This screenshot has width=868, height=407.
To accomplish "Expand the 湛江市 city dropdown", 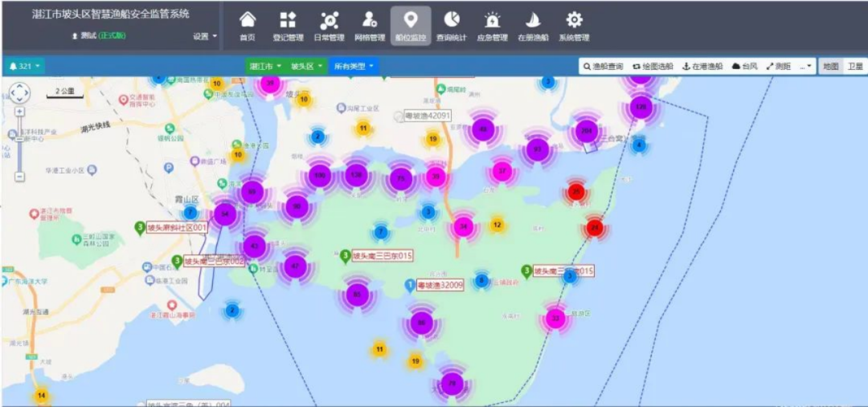I will click(264, 66).
